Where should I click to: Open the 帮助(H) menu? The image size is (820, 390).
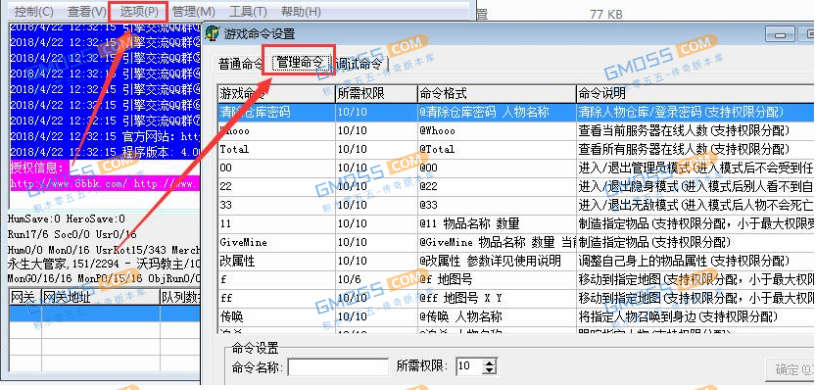pyautogui.click(x=301, y=11)
